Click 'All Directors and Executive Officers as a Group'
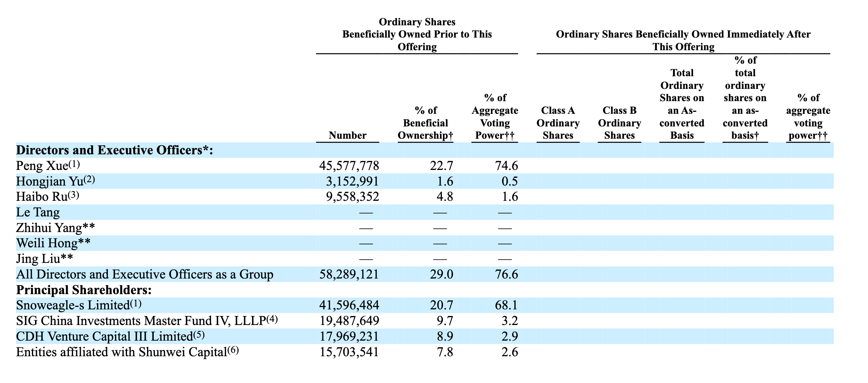Screen dimensions: 868x383 point(145,274)
